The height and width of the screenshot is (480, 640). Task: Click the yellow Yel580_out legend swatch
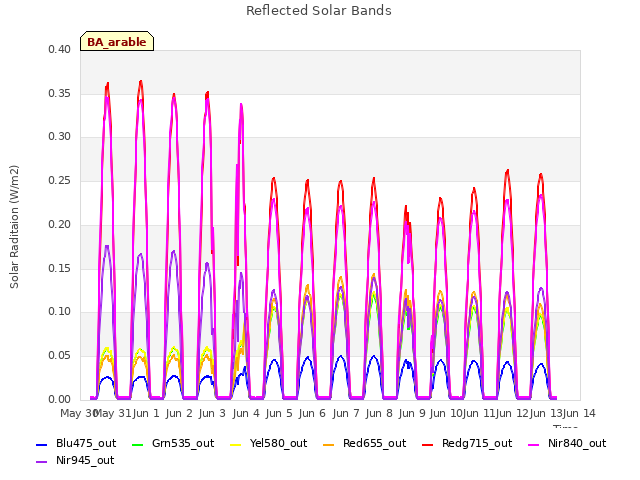(236, 444)
